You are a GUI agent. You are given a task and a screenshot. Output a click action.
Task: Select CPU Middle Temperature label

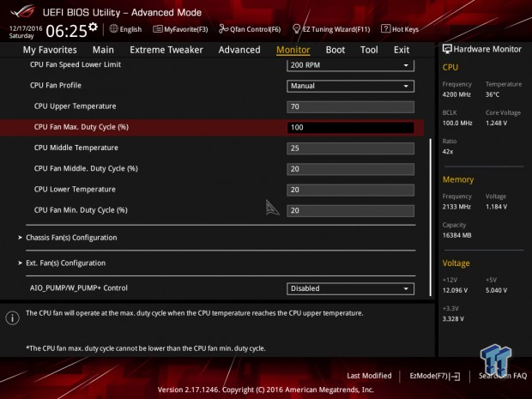[76, 148]
